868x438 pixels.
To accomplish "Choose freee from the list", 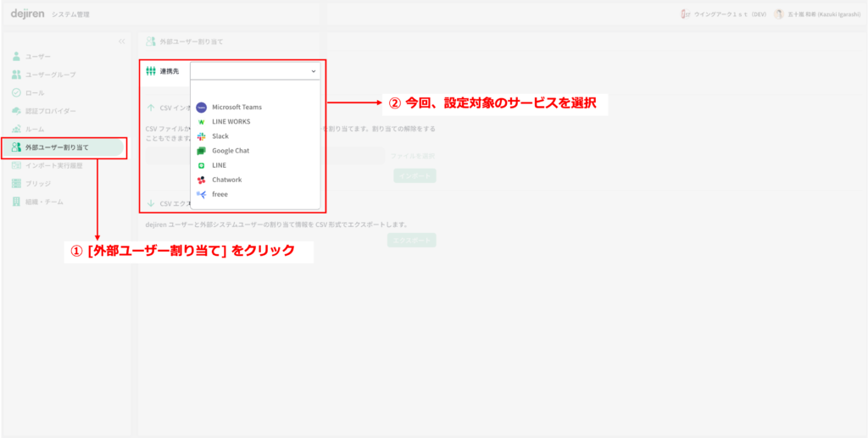I will point(254,194).
